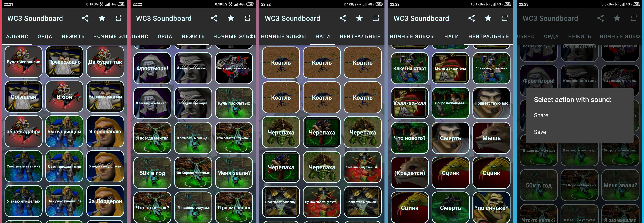Play the "50к в год" sound in the second screen
This screenshot has height=223, width=644.
pyautogui.click(x=152, y=173)
